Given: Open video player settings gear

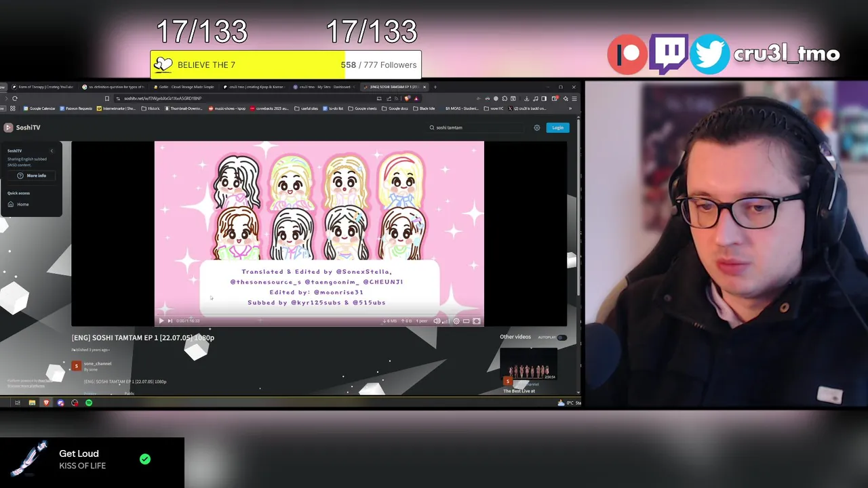Looking at the screenshot, I should pos(456,321).
